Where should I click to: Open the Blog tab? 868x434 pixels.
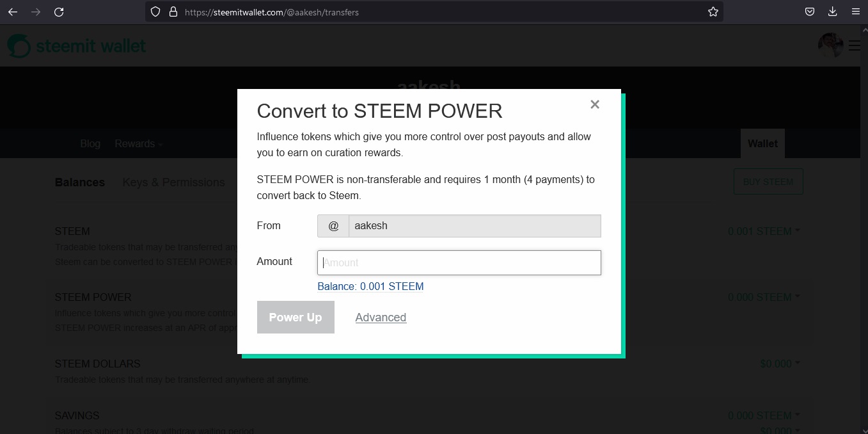tap(90, 143)
